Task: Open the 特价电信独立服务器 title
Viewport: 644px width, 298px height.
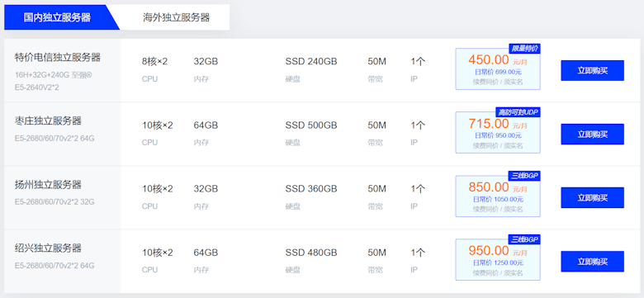Action: click(58, 58)
